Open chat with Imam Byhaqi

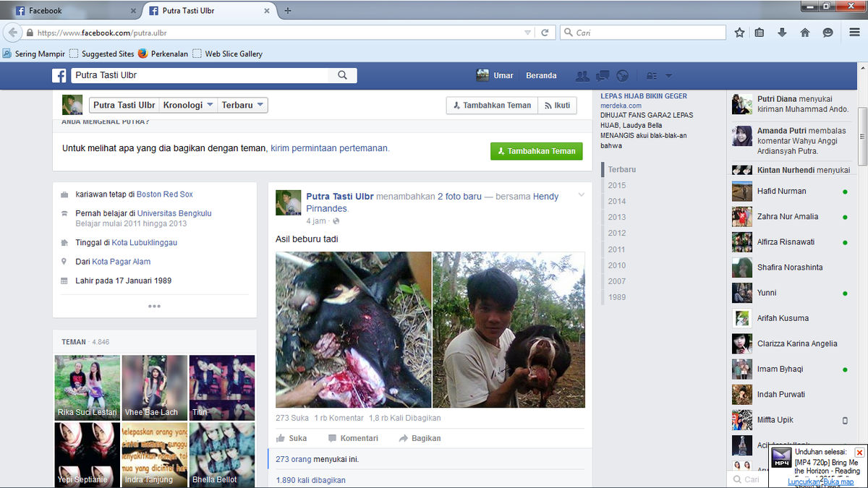pyautogui.click(x=792, y=369)
